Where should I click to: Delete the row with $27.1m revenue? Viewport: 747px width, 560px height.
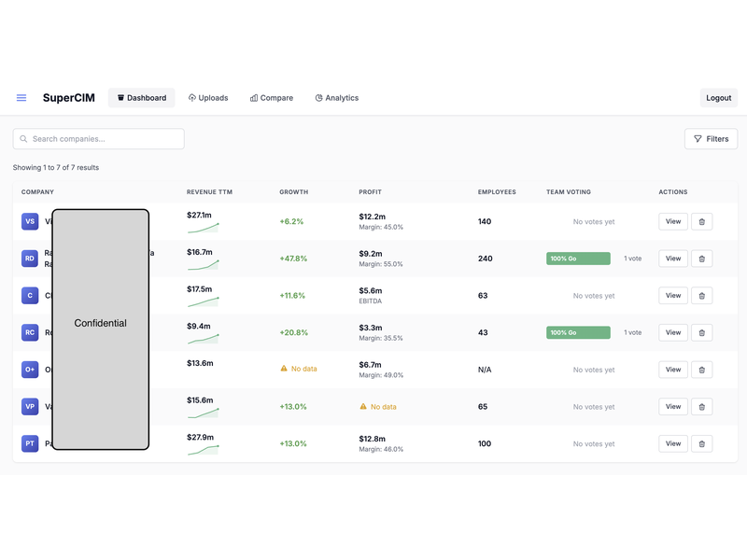click(702, 221)
